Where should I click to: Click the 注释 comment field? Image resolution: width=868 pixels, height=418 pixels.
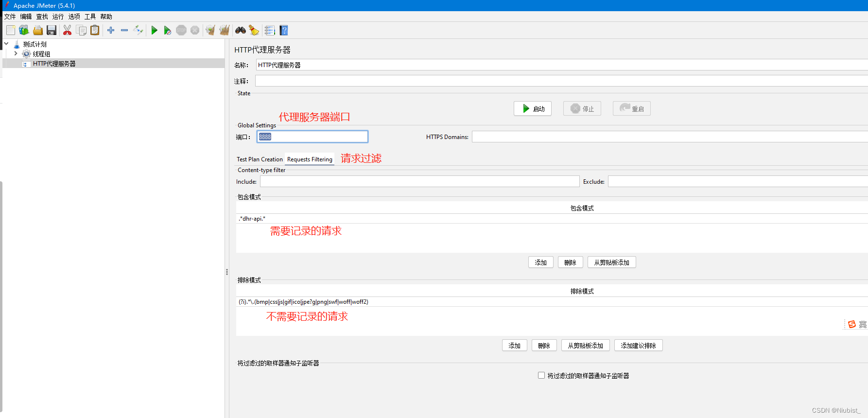561,81
